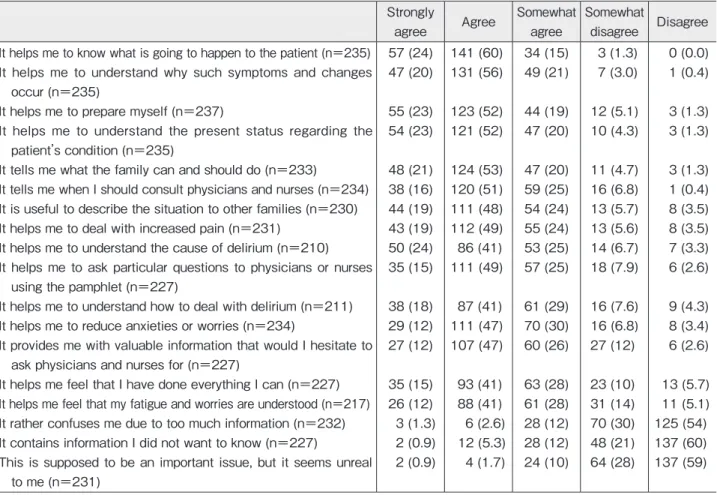Click the value 70 (30) in the Somewhat agree column
Screen dimensions: 717x495
click(546, 326)
